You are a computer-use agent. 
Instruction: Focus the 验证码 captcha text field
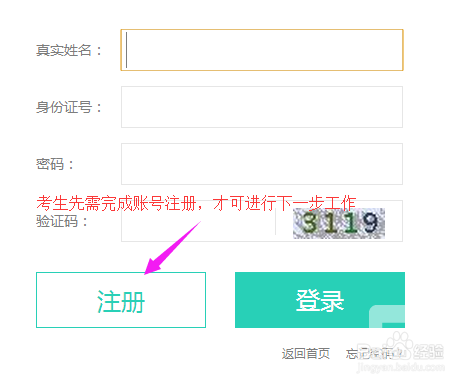[x=199, y=222]
